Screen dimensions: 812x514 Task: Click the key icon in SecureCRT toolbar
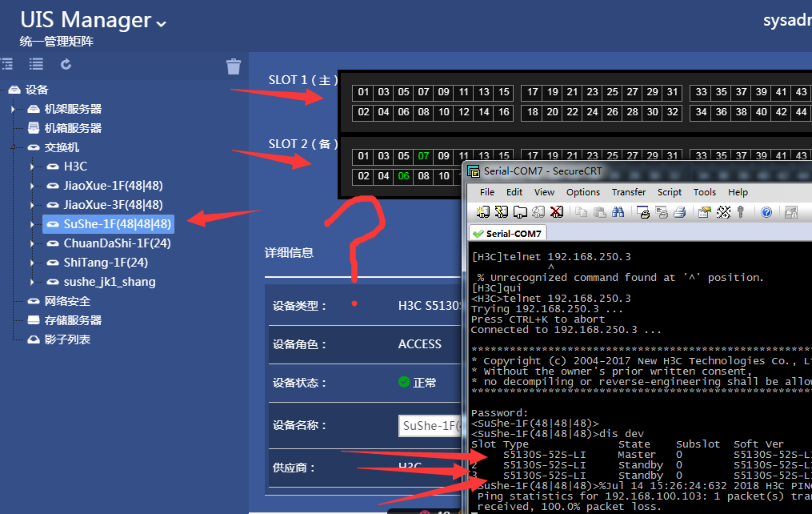741,212
